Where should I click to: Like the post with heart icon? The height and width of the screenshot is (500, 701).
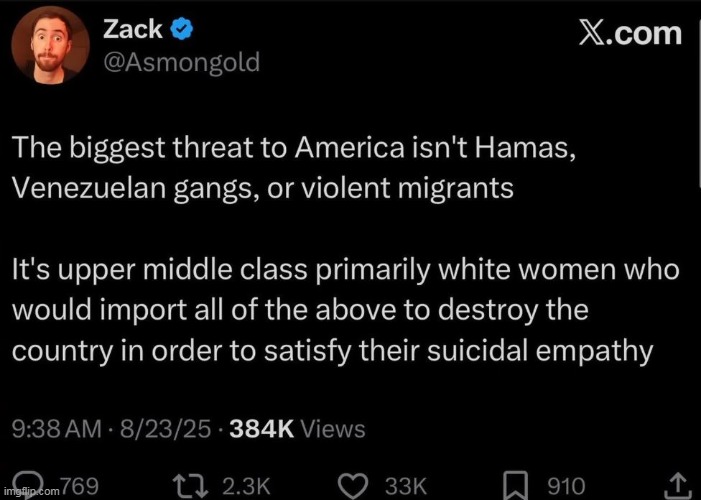[x=354, y=487]
